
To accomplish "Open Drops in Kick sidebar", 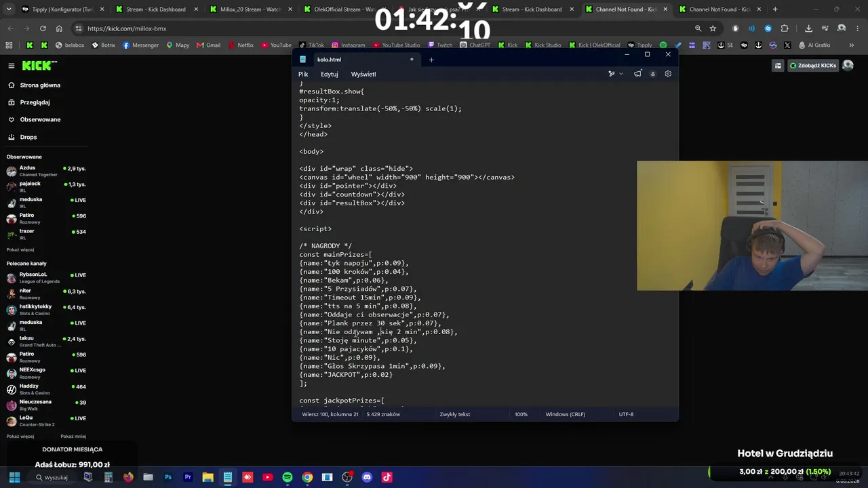I will (28, 137).
